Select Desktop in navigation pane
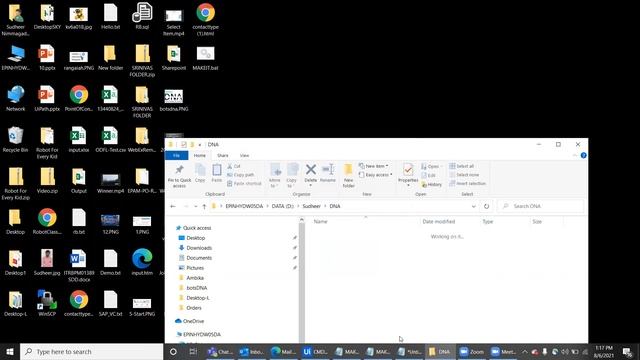Viewport: 640px width, 360px height. coord(196,238)
